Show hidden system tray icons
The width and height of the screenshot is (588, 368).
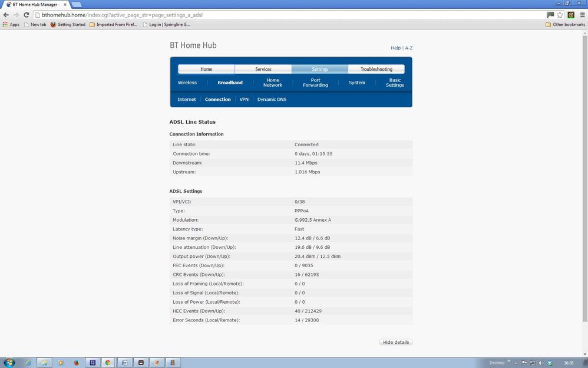[x=516, y=363]
